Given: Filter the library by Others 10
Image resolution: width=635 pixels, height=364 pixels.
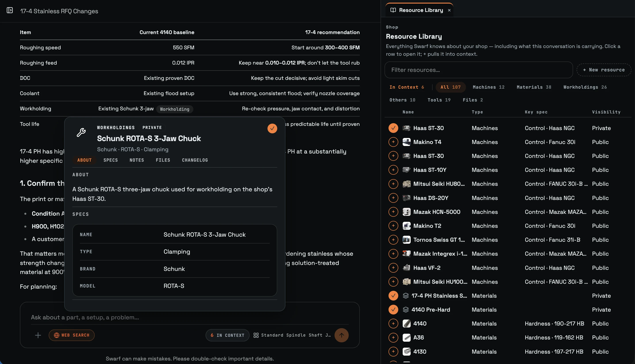Looking at the screenshot, I should click(402, 100).
